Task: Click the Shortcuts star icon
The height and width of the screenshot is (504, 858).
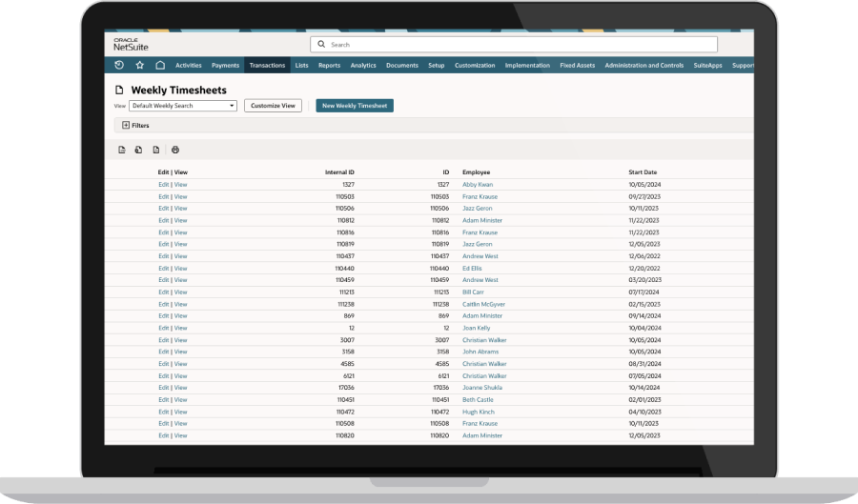Action: (139, 66)
